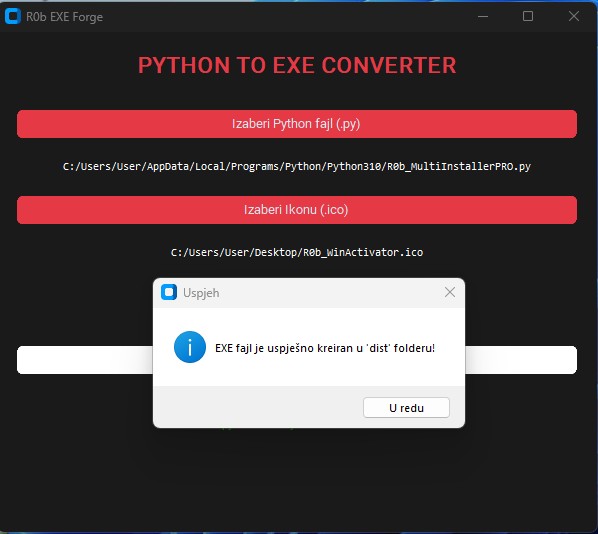
Task: Close the Uspjeh dialog with X
Action: 450,293
